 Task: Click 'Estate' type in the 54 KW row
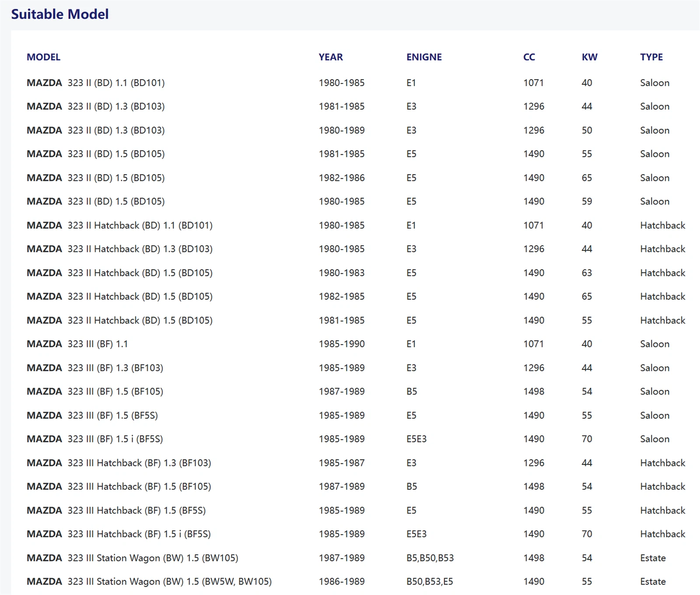click(x=653, y=558)
